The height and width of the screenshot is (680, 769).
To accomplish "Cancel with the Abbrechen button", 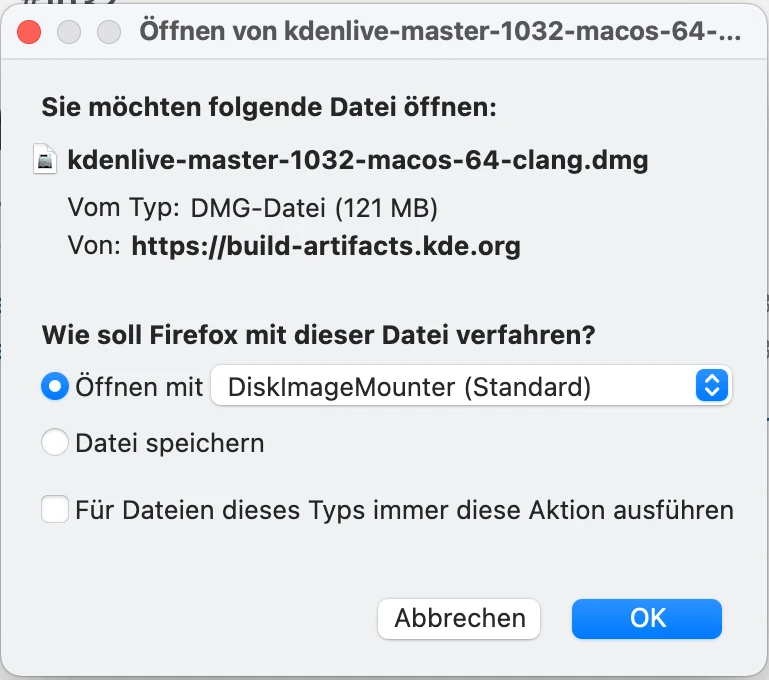I will (459, 619).
